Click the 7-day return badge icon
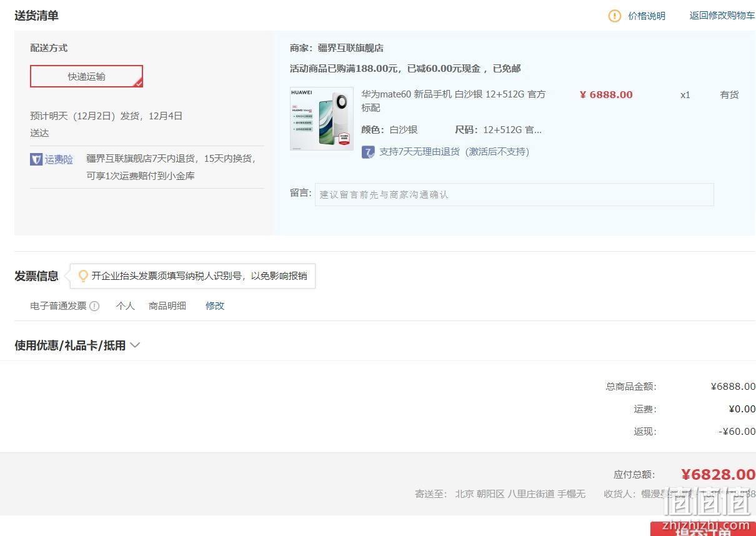The image size is (756, 536). pyautogui.click(x=368, y=152)
